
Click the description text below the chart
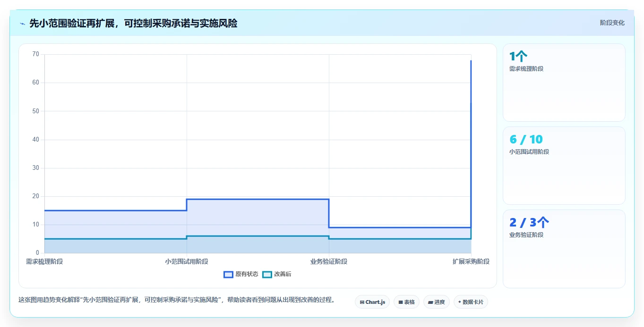point(177,300)
